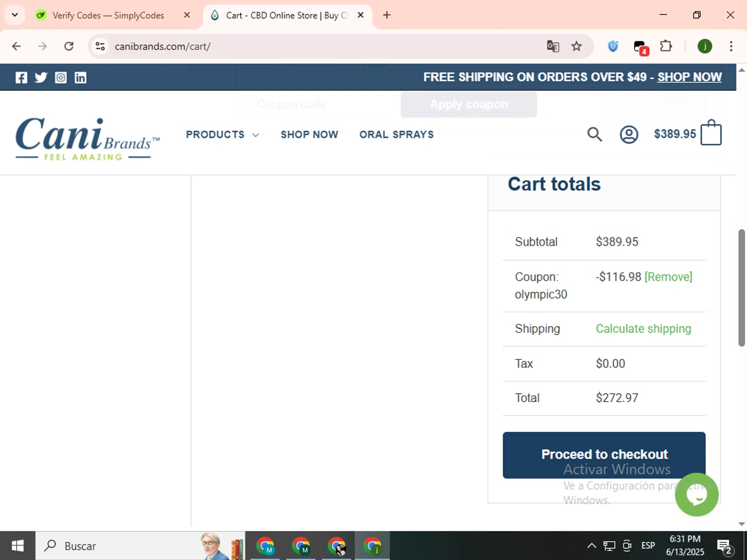
Task: Open the Extensions puzzle icon
Action: pos(666,46)
